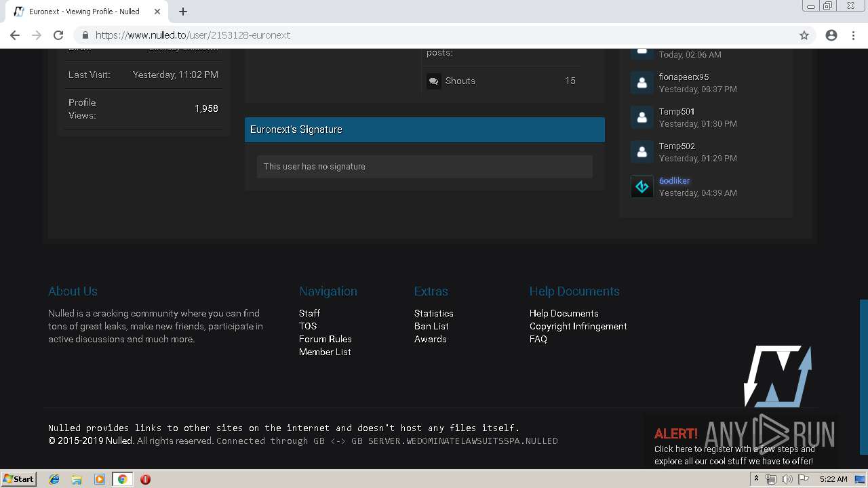Image resolution: width=868 pixels, height=488 pixels.
Task: Open Temp501's profile name
Action: point(677,112)
